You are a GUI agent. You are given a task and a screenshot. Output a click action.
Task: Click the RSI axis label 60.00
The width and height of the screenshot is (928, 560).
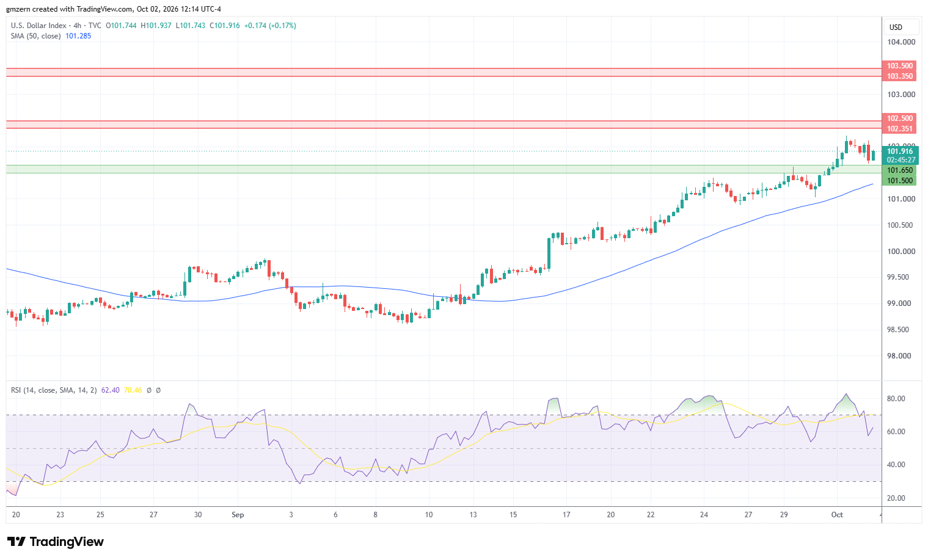click(x=896, y=432)
